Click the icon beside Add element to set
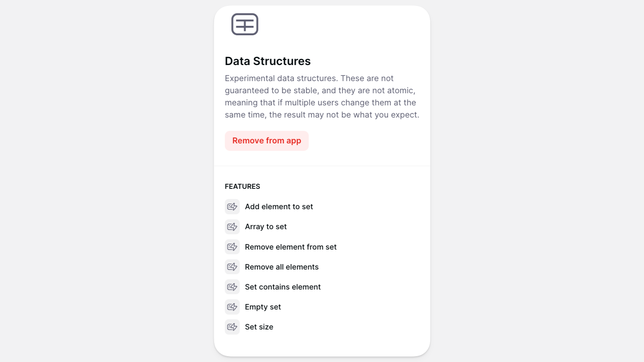Image resolution: width=644 pixels, height=362 pixels. click(232, 207)
